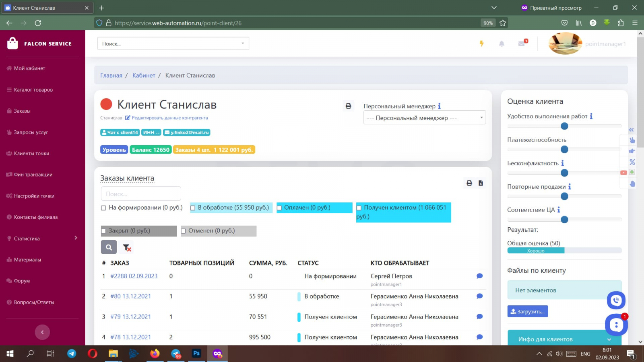The image size is (644, 362).
Task: Open chat bubble for order #2288
Action: (x=479, y=276)
